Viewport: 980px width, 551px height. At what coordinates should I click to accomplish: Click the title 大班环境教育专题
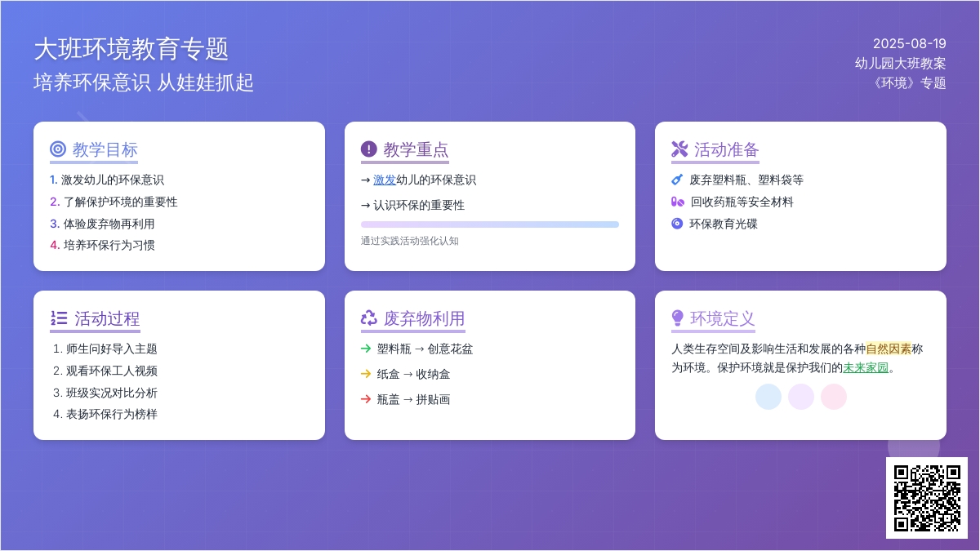click(x=131, y=50)
